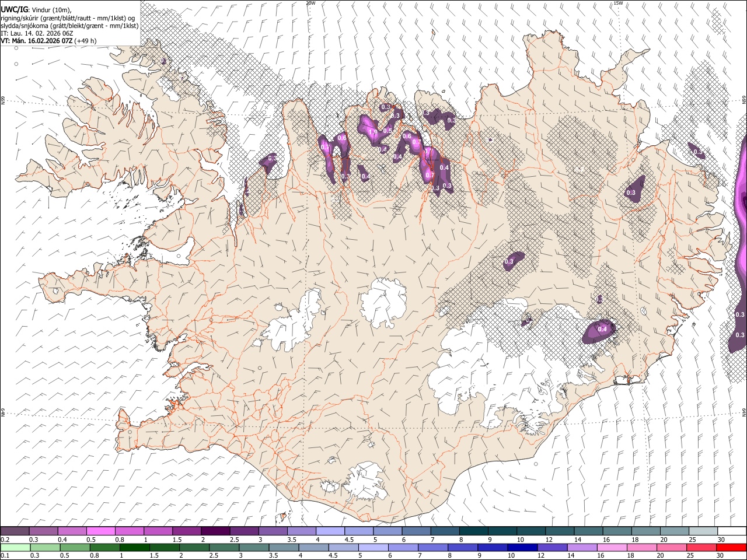Click upper legend swatch between 3 and 3.5
This screenshot has width=747, height=560.
point(273,531)
